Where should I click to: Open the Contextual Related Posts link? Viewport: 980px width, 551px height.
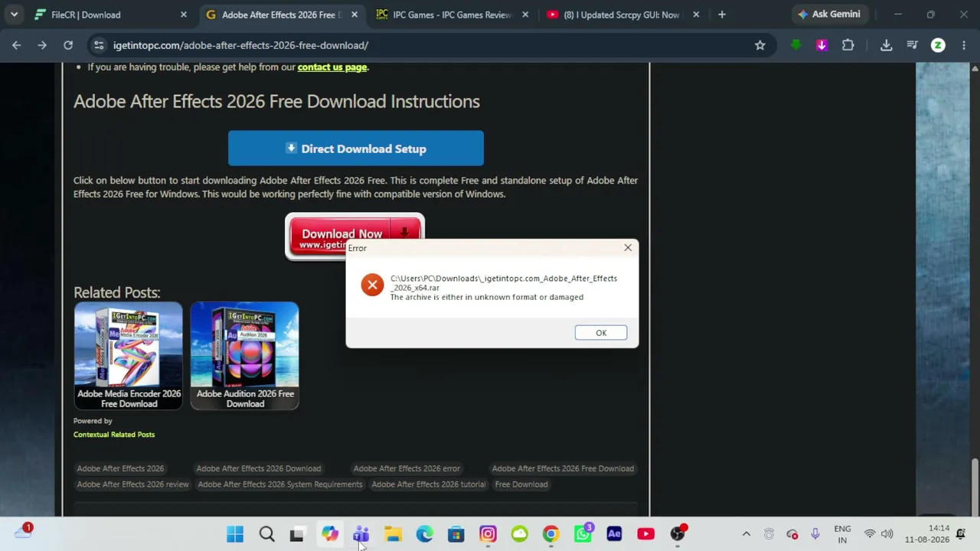pos(114,435)
